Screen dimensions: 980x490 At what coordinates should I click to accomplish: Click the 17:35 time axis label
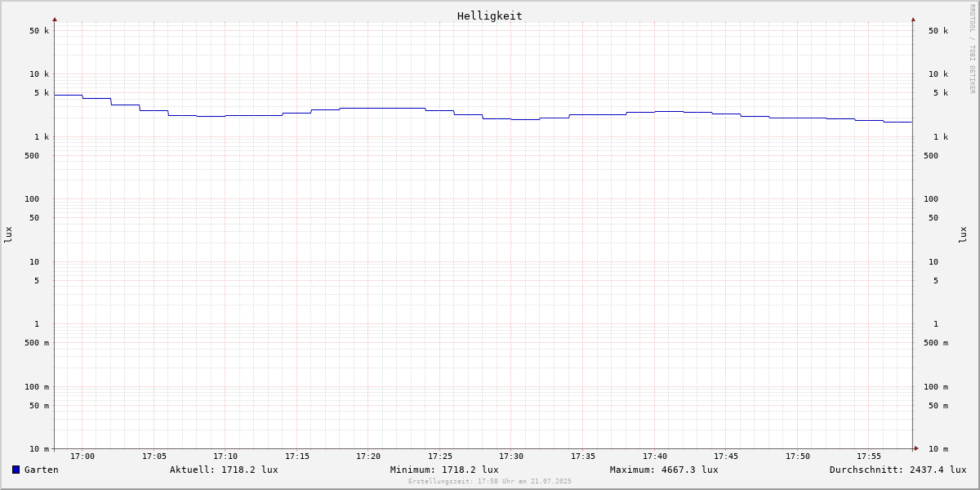(583, 457)
